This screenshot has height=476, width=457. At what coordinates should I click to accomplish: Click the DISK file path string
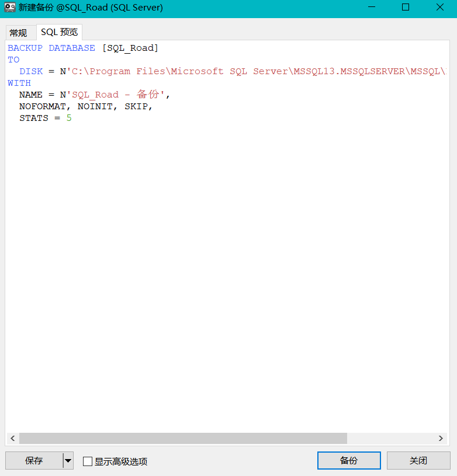[x=257, y=71]
